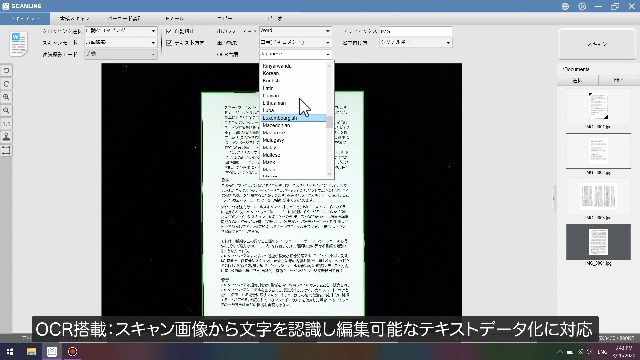Screen dimensions: 640x360
Task: Switch to the sixth tab in tab bar
Action: (x=275, y=19)
